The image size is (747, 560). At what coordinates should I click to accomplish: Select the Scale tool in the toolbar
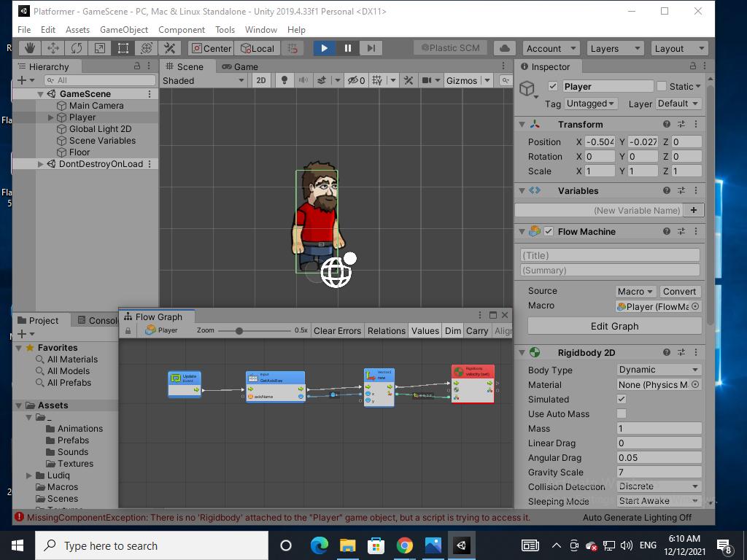[x=100, y=48]
